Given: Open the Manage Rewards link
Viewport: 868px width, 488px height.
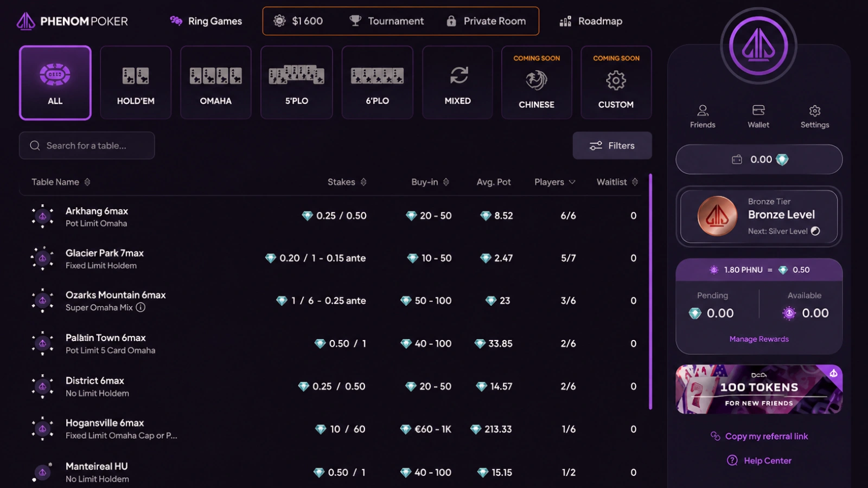Looking at the screenshot, I should pos(759,339).
